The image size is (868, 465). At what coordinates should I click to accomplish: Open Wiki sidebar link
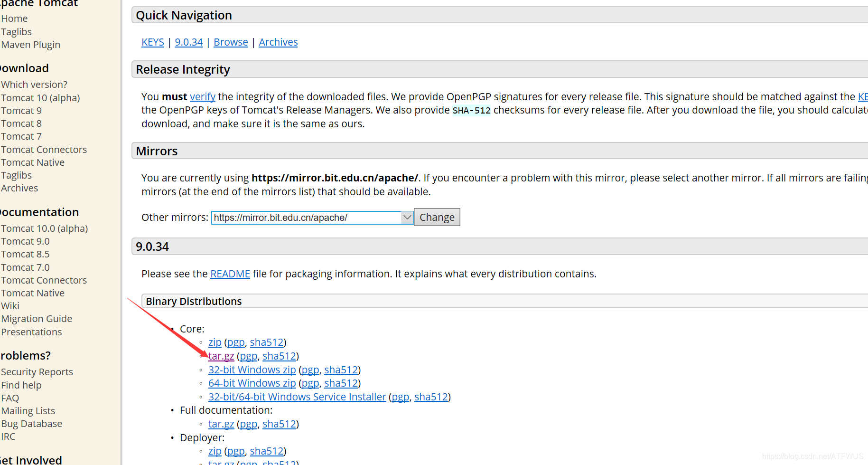point(10,306)
